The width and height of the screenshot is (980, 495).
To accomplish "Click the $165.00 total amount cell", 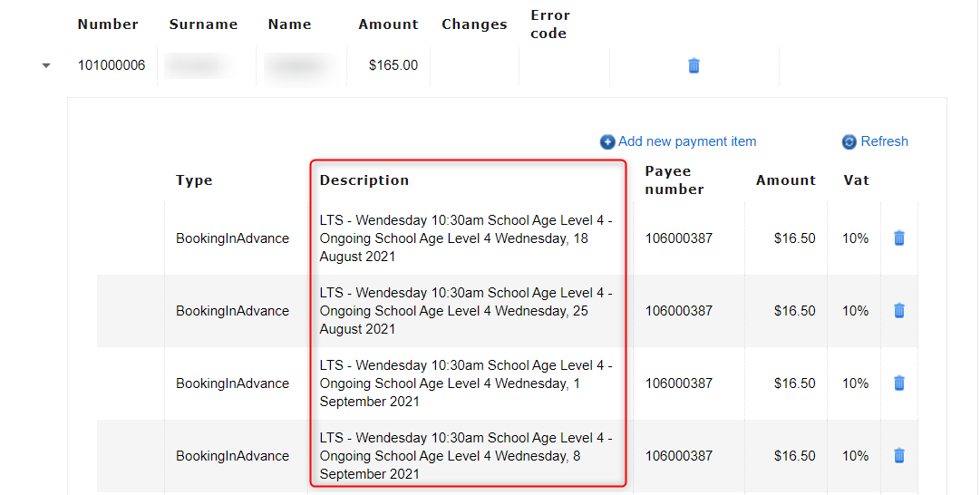I will (x=393, y=65).
